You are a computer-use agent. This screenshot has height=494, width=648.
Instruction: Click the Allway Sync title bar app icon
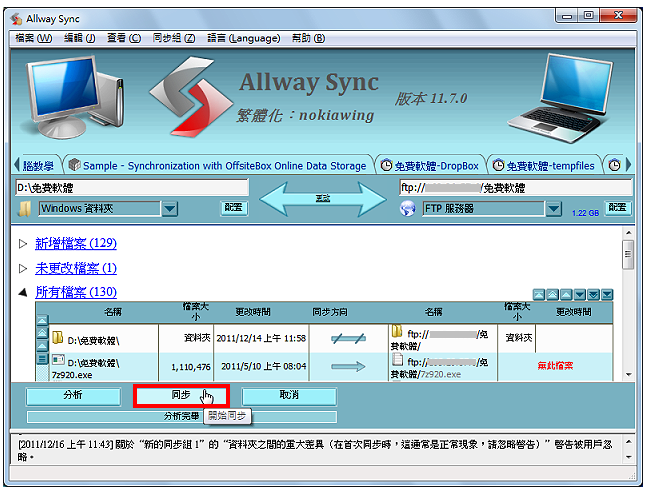(16, 19)
